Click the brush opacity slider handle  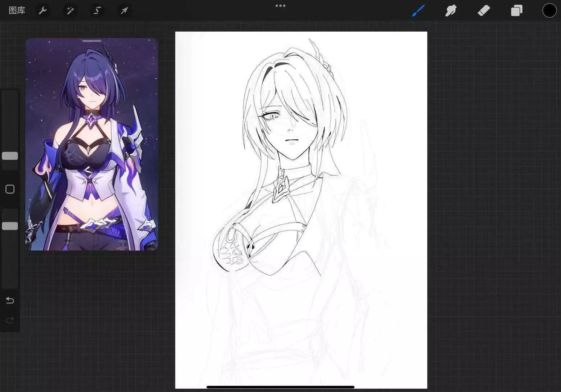click(10, 226)
